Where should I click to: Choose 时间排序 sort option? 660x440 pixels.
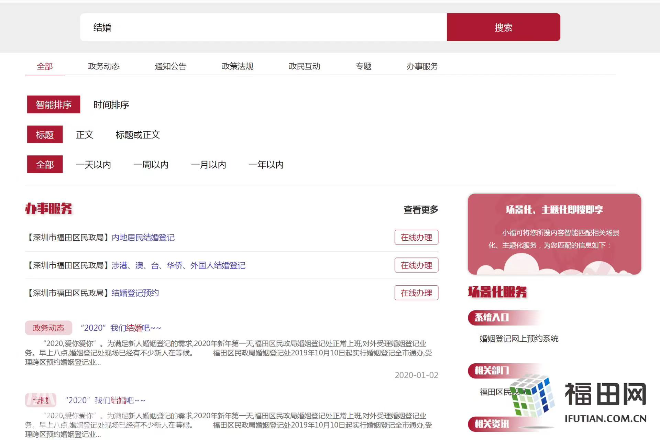pyautogui.click(x=111, y=104)
